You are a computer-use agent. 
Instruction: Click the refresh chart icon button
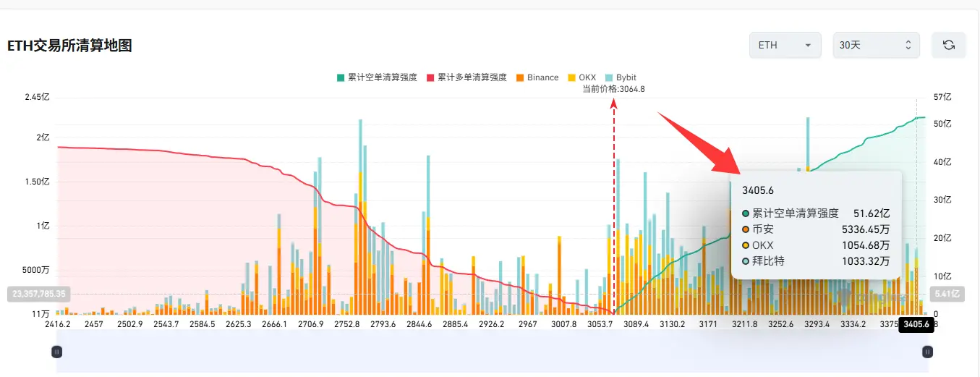(x=948, y=45)
